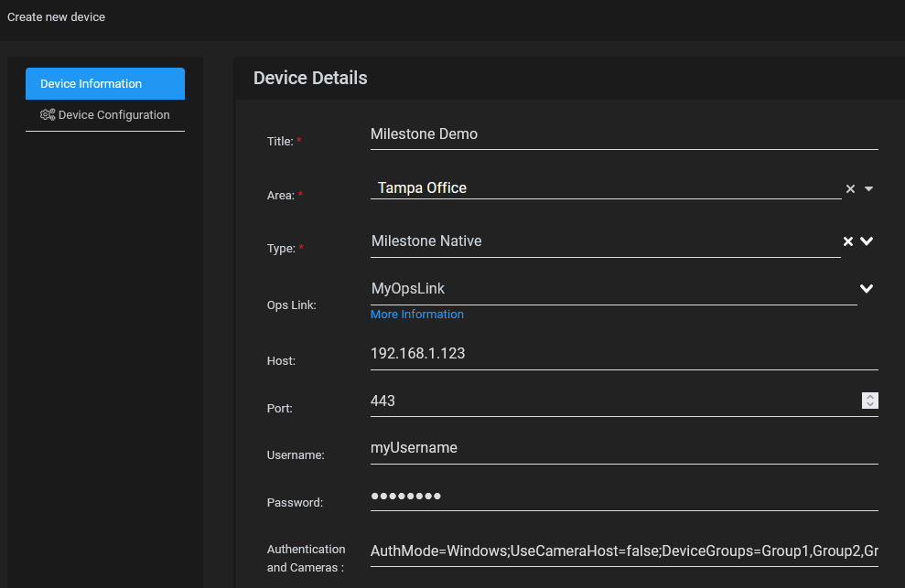Screen dimensions: 905x588
Task: Expand the Type dropdown chevron
Action: (867, 241)
